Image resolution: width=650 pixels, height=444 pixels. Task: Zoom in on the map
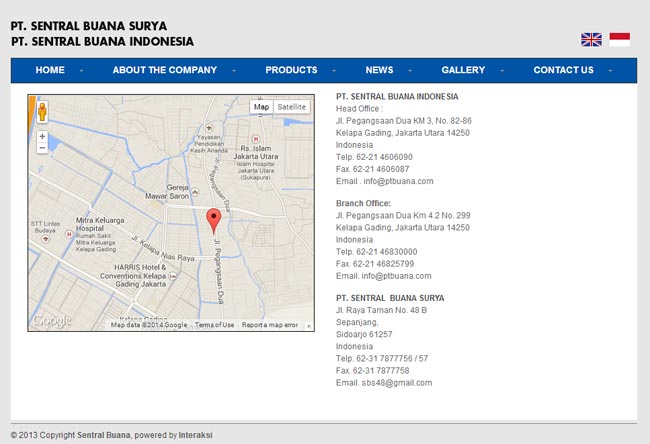42,136
